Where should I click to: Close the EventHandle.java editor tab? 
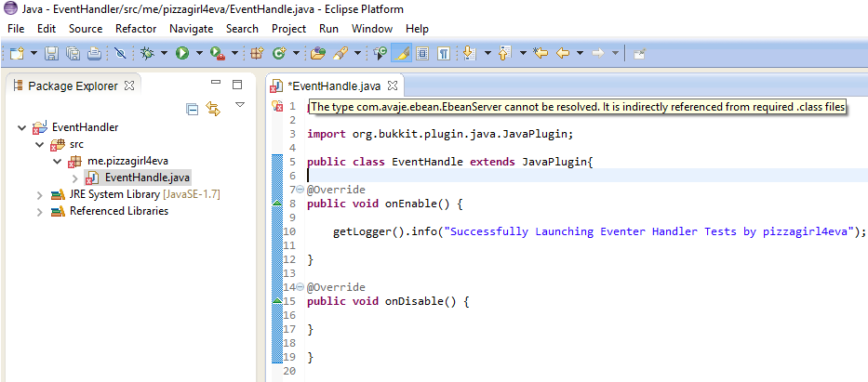(392, 86)
